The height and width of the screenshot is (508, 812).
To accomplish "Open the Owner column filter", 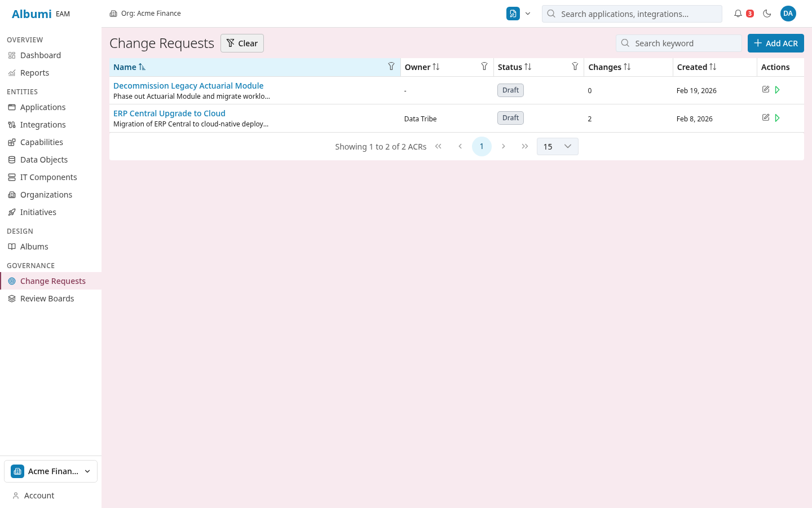I will [484, 67].
